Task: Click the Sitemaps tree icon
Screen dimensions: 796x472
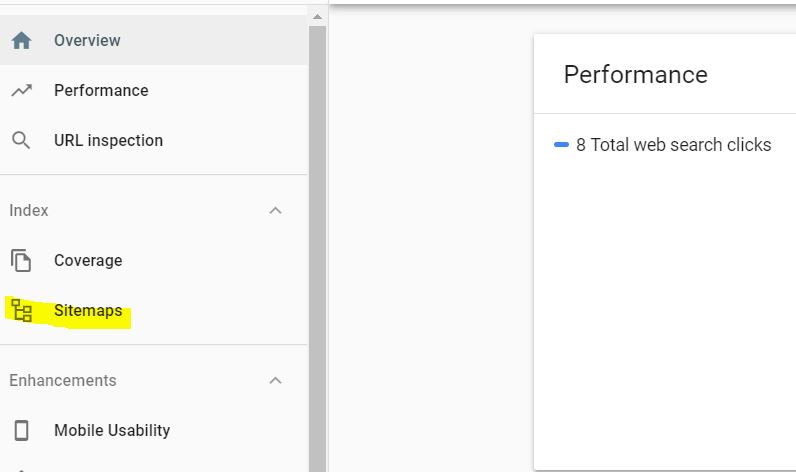Action: (21, 311)
